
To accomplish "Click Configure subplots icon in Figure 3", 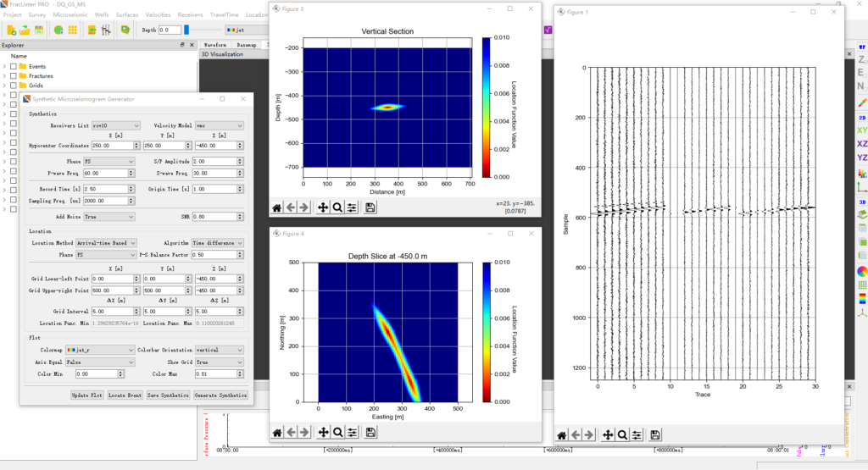I will coord(352,207).
